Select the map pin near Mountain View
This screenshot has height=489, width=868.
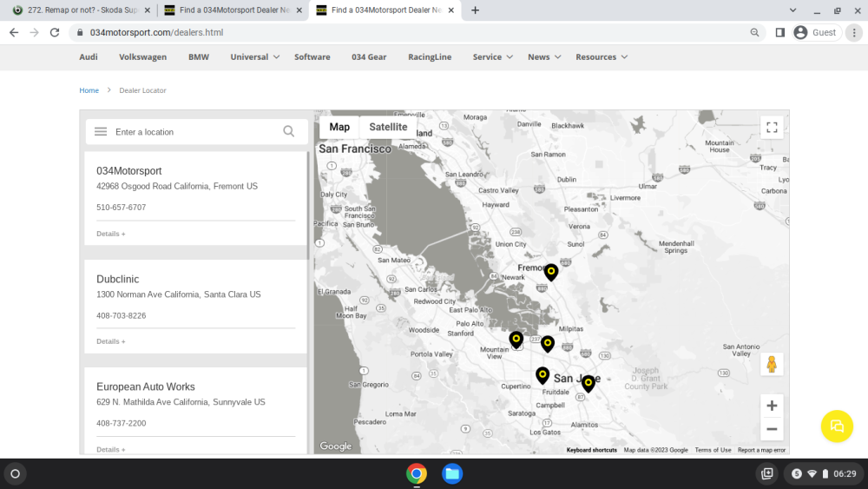pyautogui.click(x=516, y=340)
